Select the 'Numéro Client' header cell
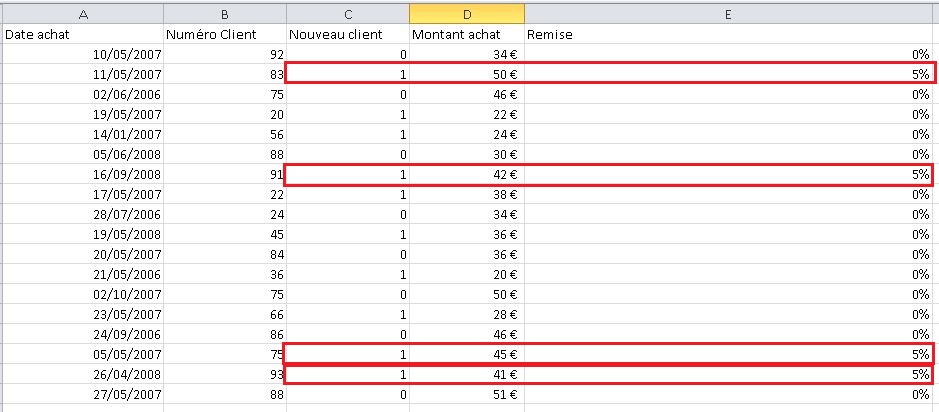Viewport: 939px width, 412px height. [225, 34]
